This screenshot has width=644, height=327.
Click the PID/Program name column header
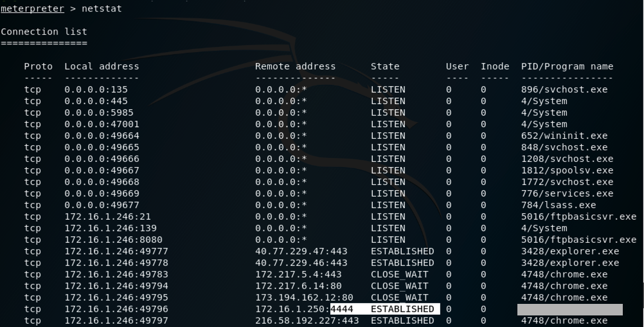click(568, 66)
